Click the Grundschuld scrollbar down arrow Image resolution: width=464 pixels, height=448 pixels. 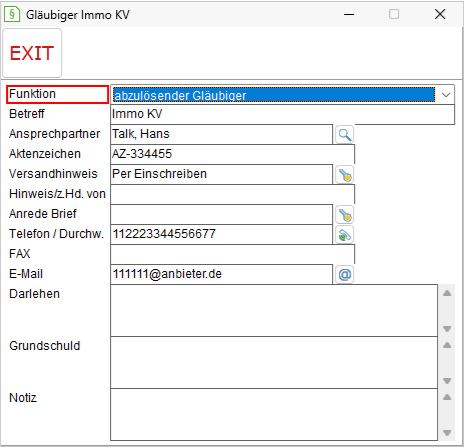tap(447, 381)
